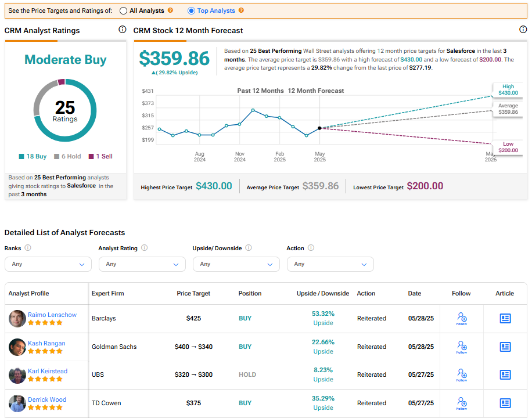Click Raimo Lenschow's profile photo
The width and height of the screenshot is (532, 418).
17,319
